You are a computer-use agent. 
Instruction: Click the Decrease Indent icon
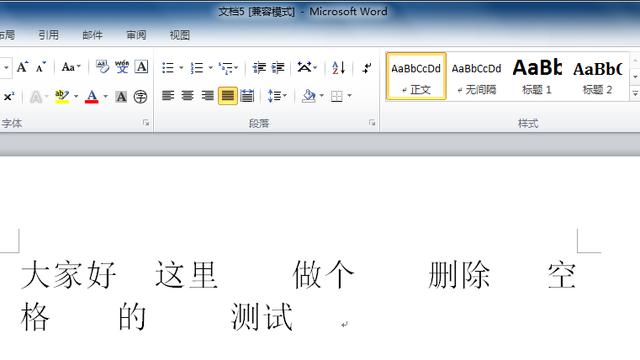tap(259, 67)
